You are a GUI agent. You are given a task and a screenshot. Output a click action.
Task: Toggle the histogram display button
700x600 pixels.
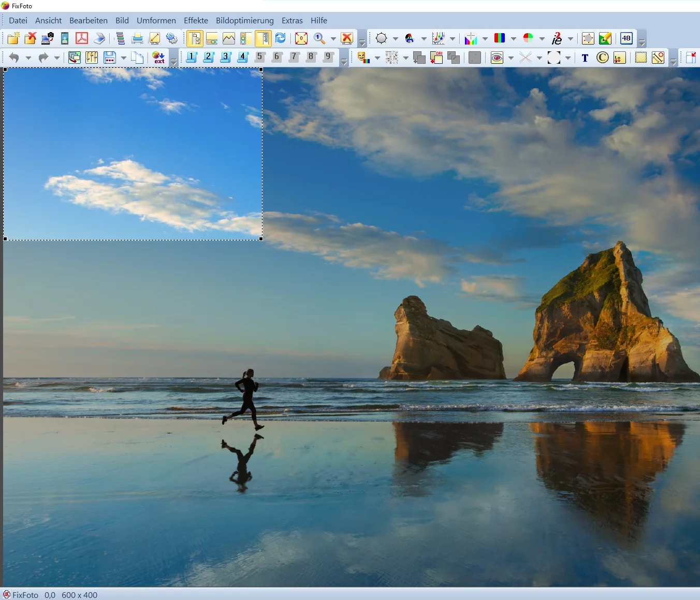tap(229, 38)
